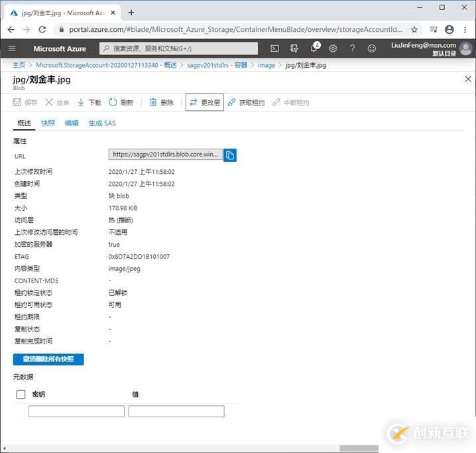Select the Overview (概述) tab
Image resolution: width=476 pixels, height=453 pixels.
tap(24, 123)
